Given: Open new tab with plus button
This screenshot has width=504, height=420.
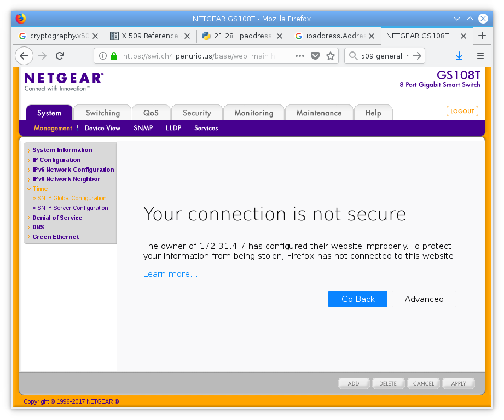Looking at the screenshot, I should pyautogui.click(x=482, y=36).
